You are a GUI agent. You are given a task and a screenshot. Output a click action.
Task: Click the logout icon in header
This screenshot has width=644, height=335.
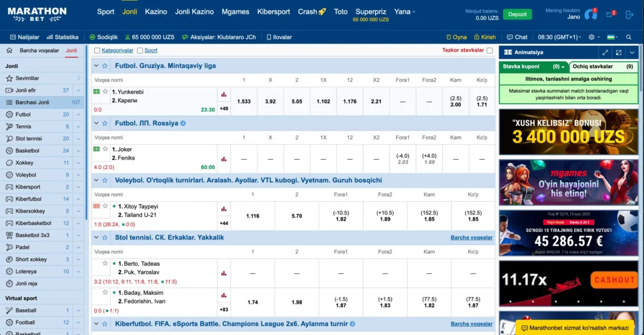point(630,14)
